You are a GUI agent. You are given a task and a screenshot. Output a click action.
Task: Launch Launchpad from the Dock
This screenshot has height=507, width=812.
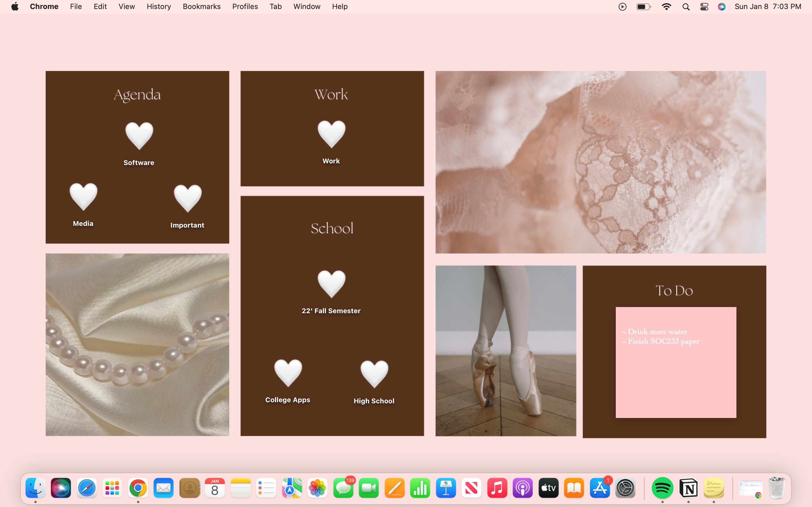[112, 488]
